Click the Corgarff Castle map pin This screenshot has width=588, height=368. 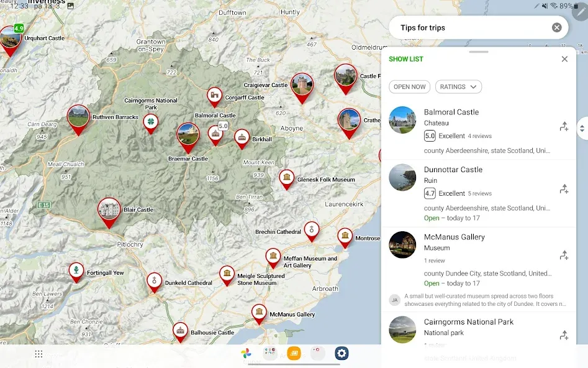pyautogui.click(x=214, y=96)
